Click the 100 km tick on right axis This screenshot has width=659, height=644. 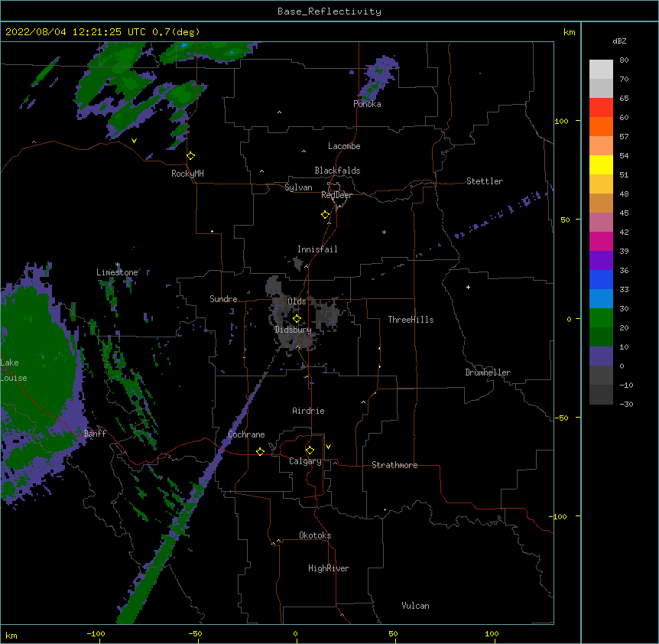coord(561,121)
